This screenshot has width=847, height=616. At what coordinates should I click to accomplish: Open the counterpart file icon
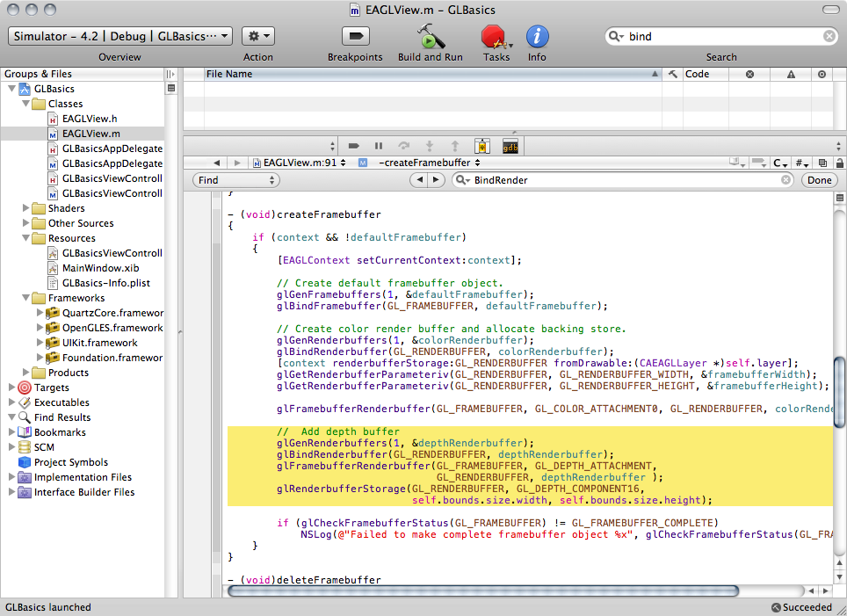pos(822,163)
